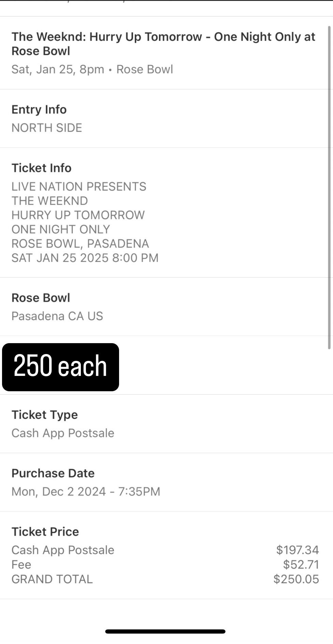
Task: Open the Rose Bowl venue heading
Action: click(41, 298)
